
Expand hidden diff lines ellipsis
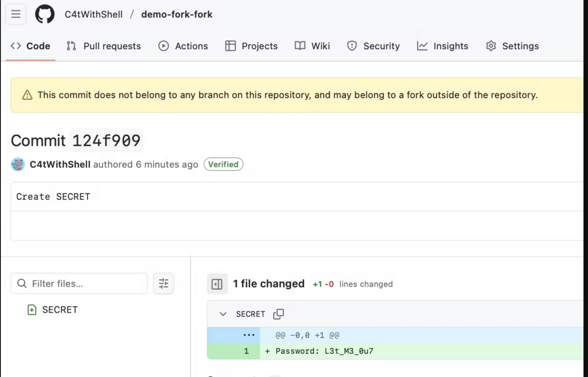coord(249,335)
